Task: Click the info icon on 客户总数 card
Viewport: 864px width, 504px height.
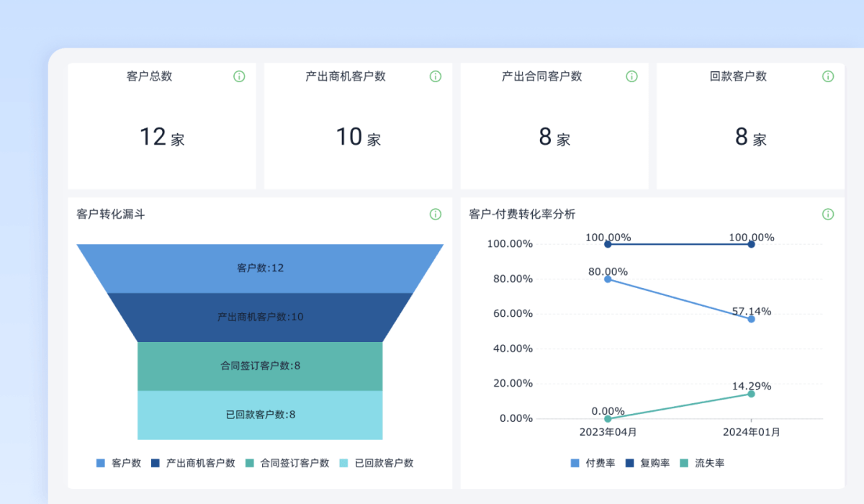Action: click(x=239, y=76)
